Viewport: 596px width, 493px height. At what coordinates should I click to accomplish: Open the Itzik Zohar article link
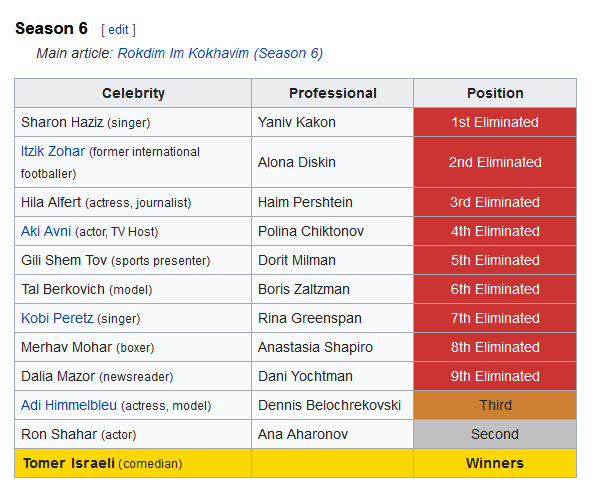click(x=53, y=151)
